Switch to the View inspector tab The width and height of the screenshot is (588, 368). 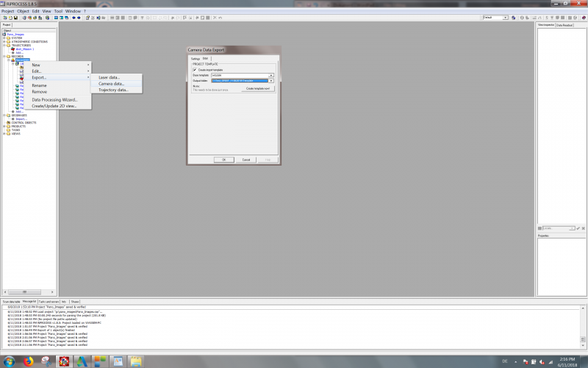[x=546, y=25]
